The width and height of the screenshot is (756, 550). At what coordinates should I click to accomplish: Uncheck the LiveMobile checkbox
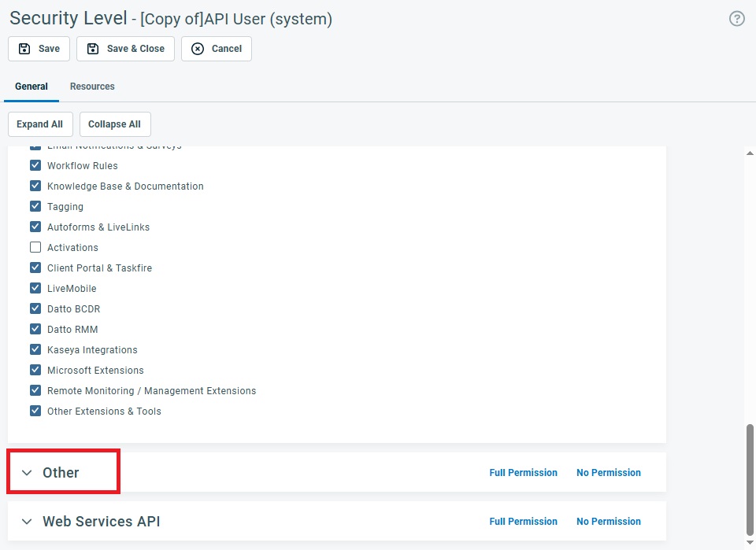[35, 289]
